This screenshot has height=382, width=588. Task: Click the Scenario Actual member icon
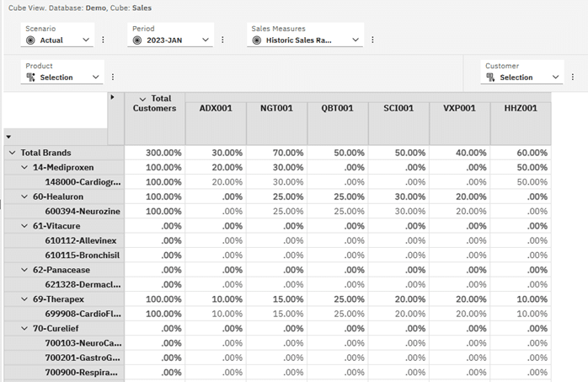pyautogui.click(x=31, y=40)
